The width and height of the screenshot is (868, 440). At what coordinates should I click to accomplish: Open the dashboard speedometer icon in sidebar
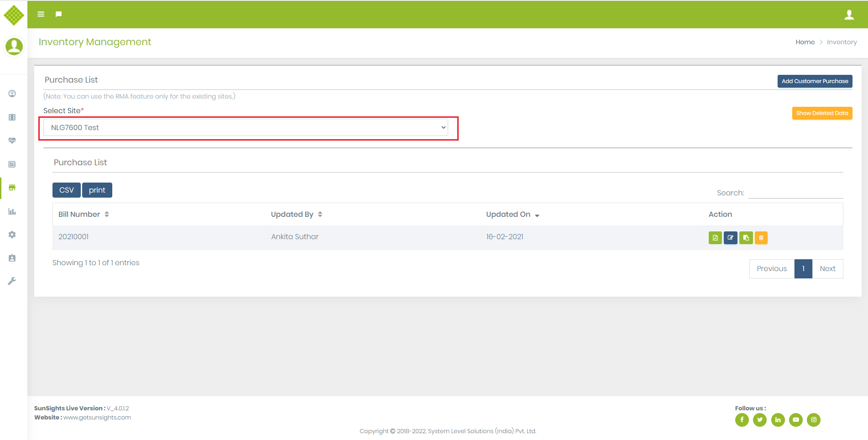point(11,93)
